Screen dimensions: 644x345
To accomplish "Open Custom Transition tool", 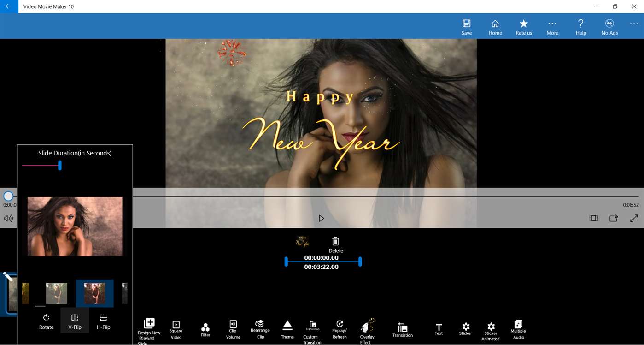I will coord(312,332).
